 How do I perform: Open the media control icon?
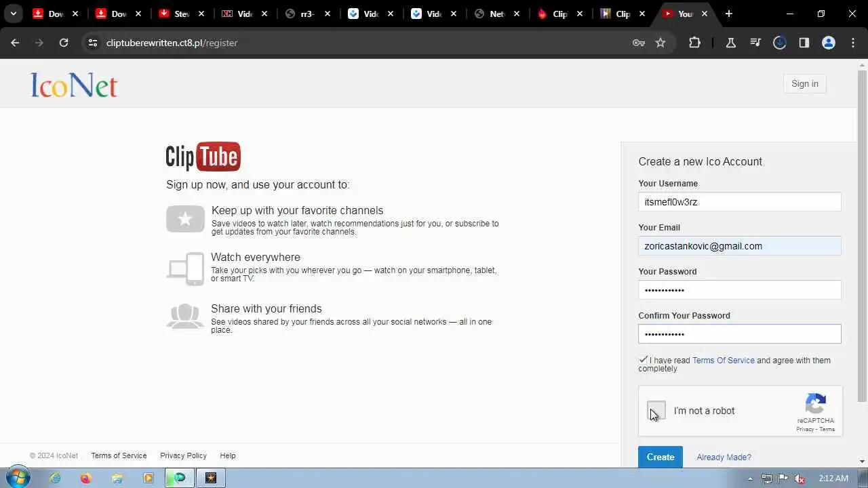point(755,43)
